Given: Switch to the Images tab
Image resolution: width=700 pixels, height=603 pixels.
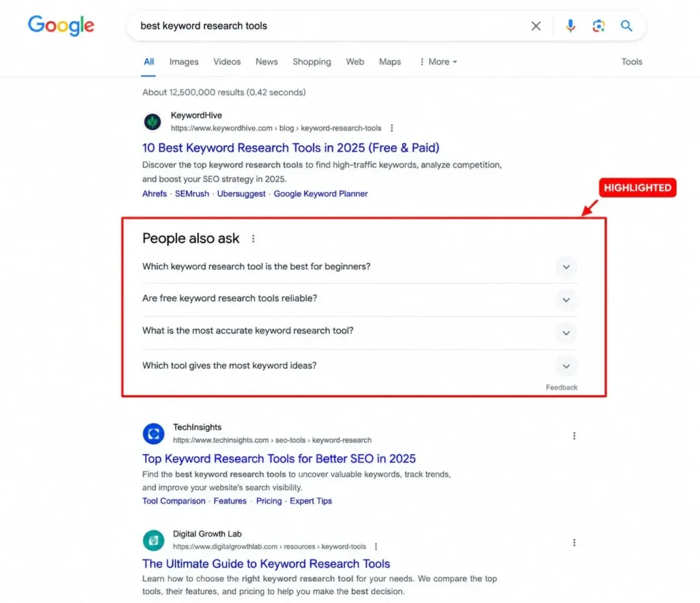Looking at the screenshot, I should [x=183, y=62].
